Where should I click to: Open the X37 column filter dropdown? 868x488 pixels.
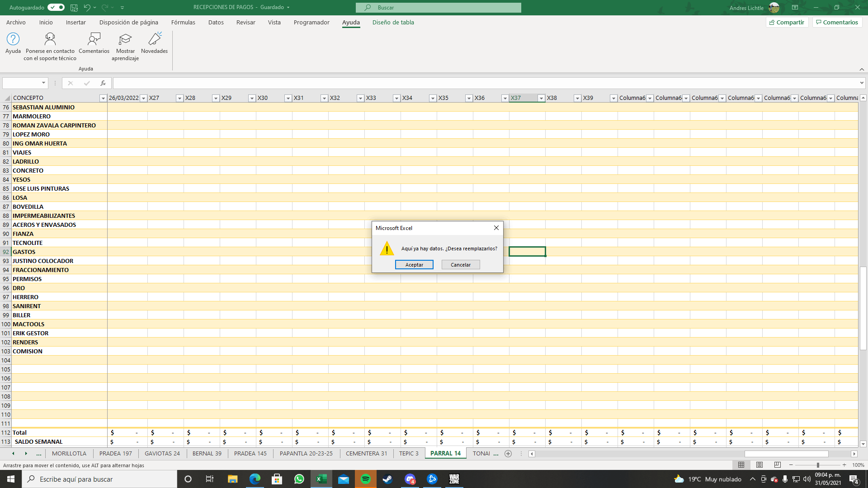tap(541, 98)
